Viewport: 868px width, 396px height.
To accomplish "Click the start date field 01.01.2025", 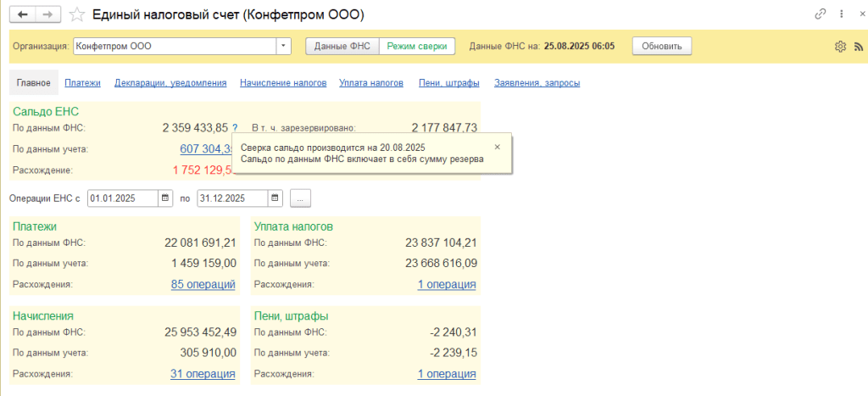I will click(x=121, y=198).
